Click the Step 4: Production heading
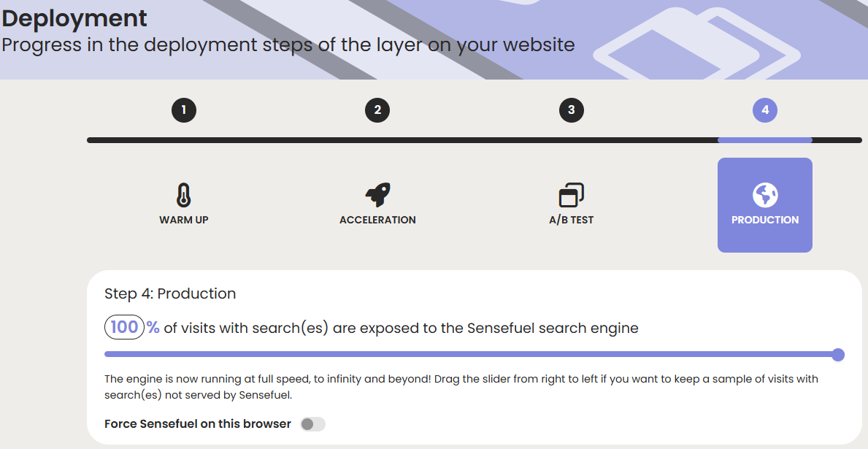868x449 pixels. click(x=170, y=293)
